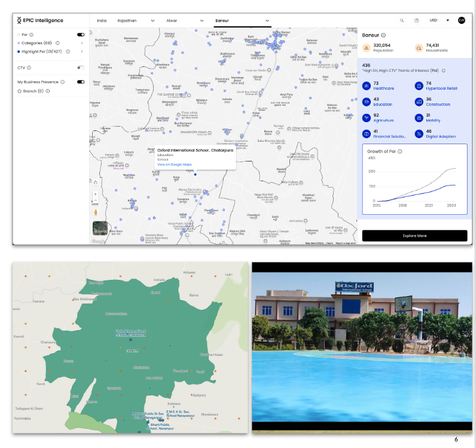This screenshot has height=448, width=476.
Task: Click the Branch (0) label
Action: click(33, 91)
